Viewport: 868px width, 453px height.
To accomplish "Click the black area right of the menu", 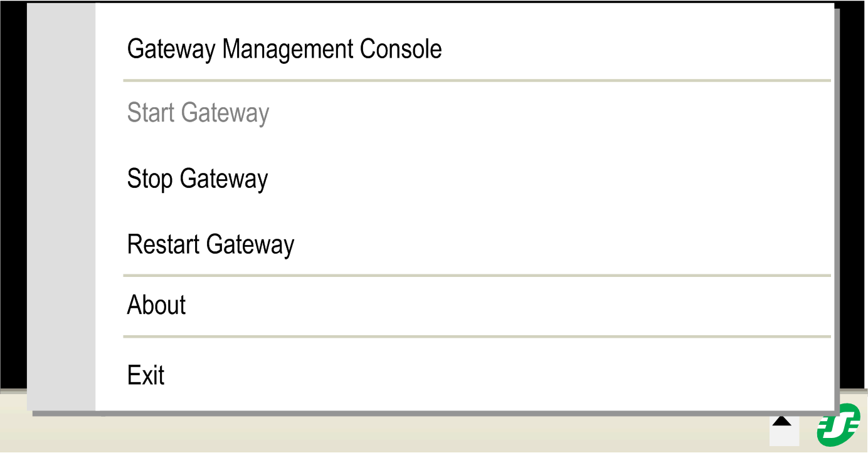I will point(852,188).
